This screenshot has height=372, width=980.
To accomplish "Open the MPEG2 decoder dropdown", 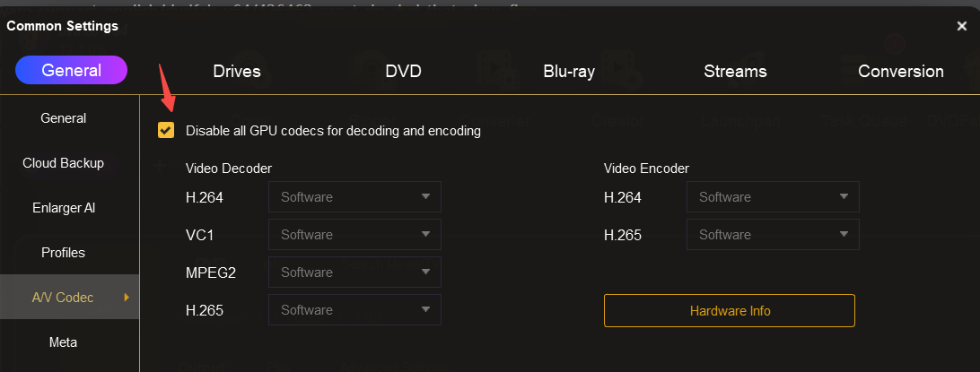I will tap(354, 273).
